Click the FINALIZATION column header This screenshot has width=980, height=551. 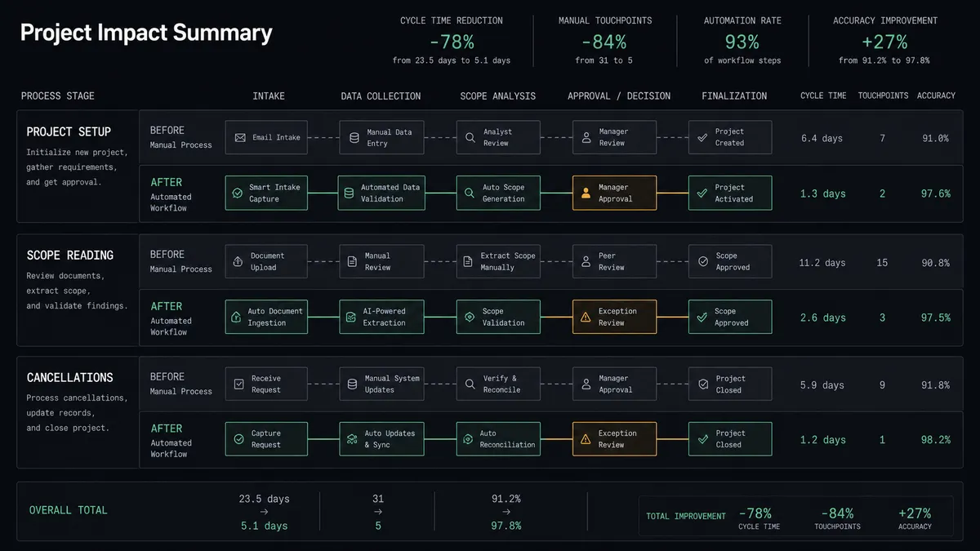[734, 96]
